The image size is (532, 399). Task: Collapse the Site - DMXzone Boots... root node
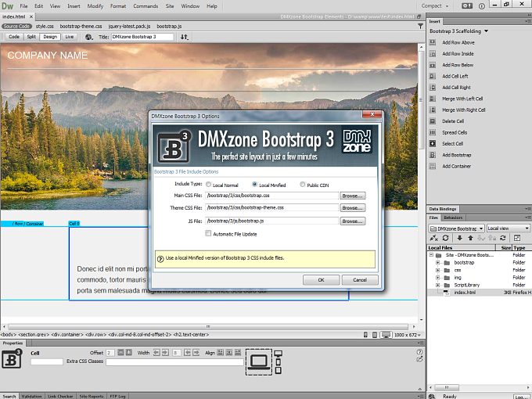click(x=431, y=255)
